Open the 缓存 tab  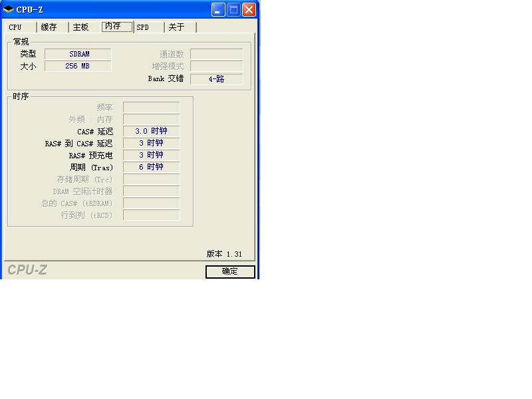[52, 27]
